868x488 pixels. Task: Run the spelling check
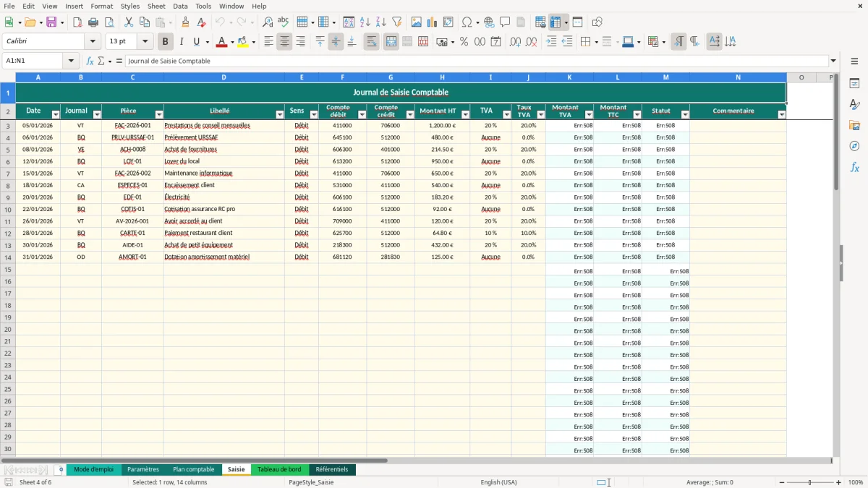pyautogui.click(x=284, y=22)
